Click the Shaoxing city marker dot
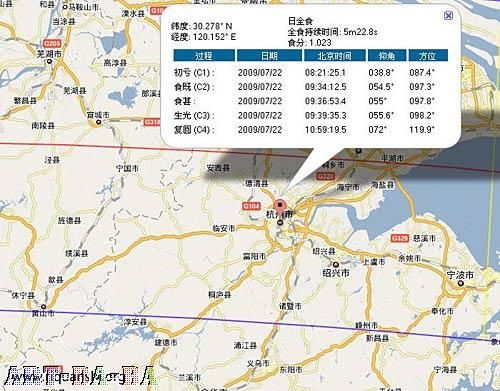The width and height of the screenshot is (500, 391). (336, 265)
